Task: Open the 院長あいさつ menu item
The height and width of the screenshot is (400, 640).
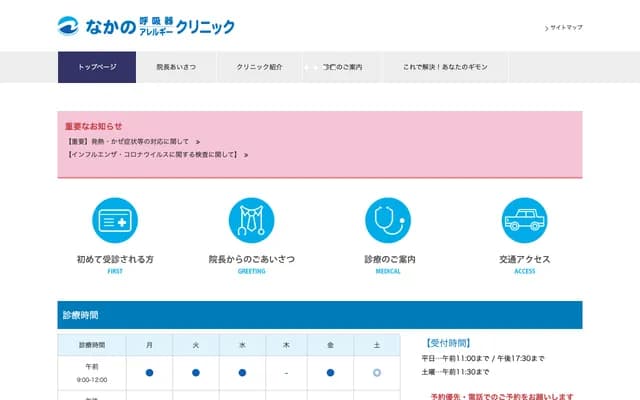Action: coord(176,67)
